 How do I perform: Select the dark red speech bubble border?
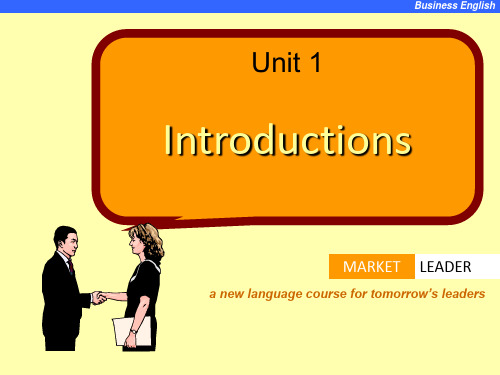click(287, 33)
